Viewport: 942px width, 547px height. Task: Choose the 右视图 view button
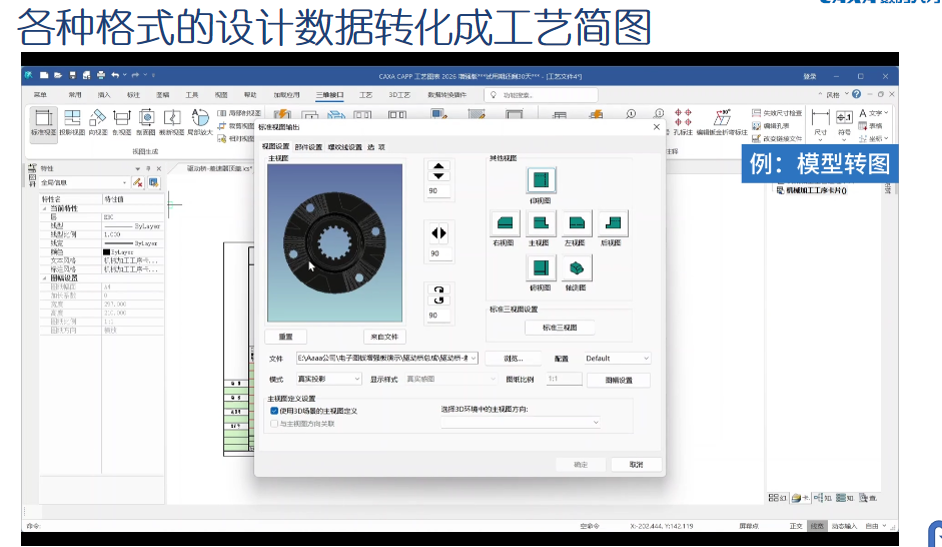505,223
